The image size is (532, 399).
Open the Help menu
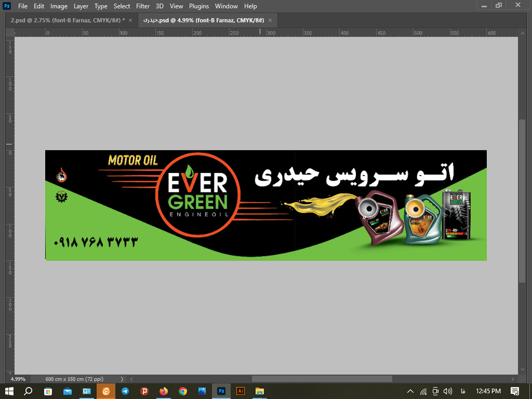[251, 6]
